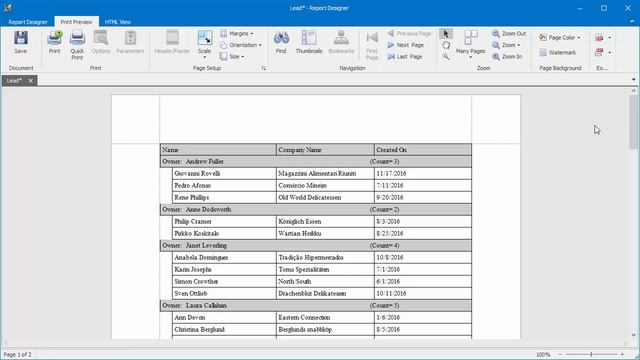Export document icon in Ex... group
Image resolution: width=640 pixels, height=360 pixels.
pos(599,38)
